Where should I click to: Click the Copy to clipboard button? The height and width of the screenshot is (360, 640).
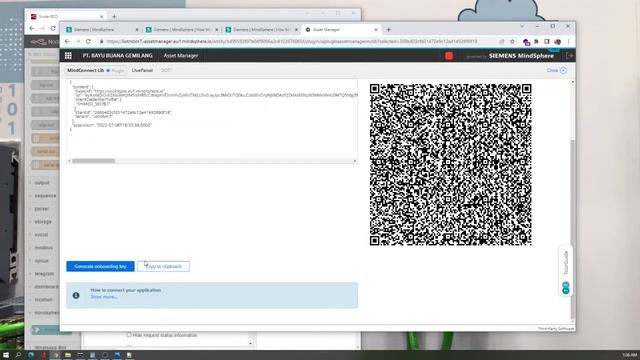click(163, 266)
